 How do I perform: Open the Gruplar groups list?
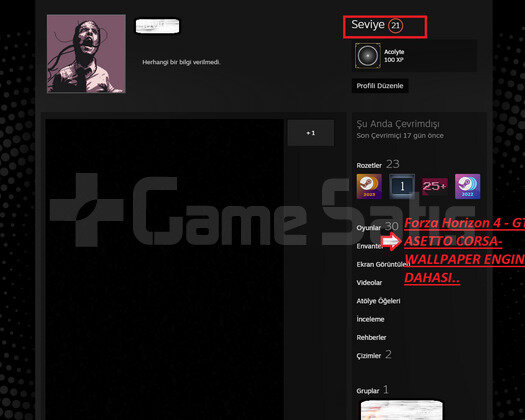tap(368, 391)
